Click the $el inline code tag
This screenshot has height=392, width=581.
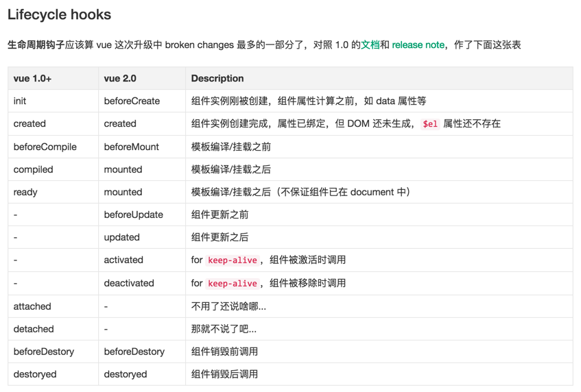tap(430, 124)
